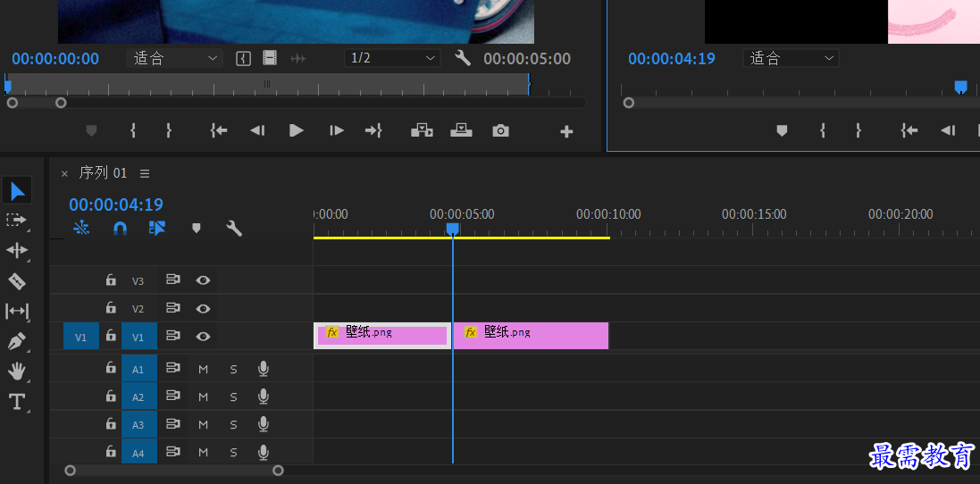Image resolution: width=980 pixels, height=484 pixels.
Task: Go to Out point in Source monitor
Action: coord(373,130)
